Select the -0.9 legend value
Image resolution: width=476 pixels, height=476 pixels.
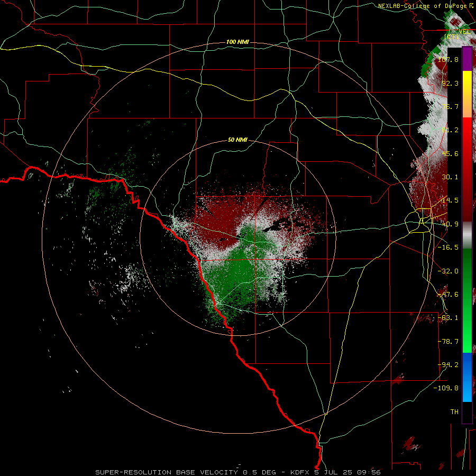pos(450,224)
